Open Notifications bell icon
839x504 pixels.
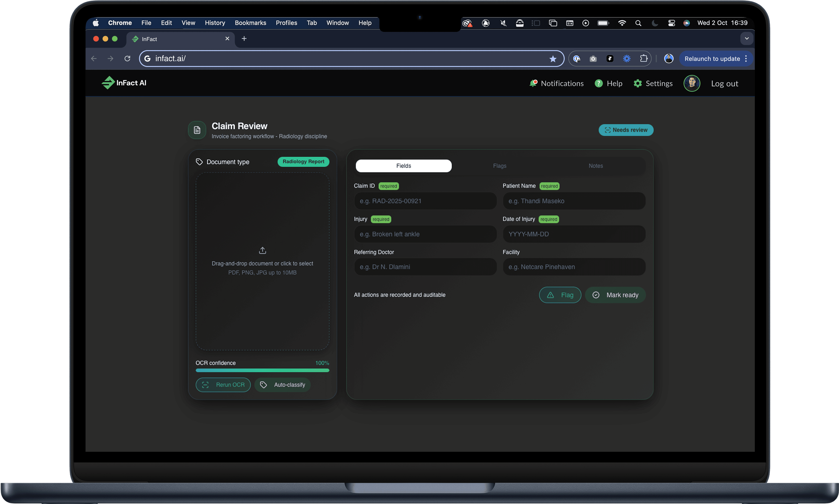pos(533,83)
